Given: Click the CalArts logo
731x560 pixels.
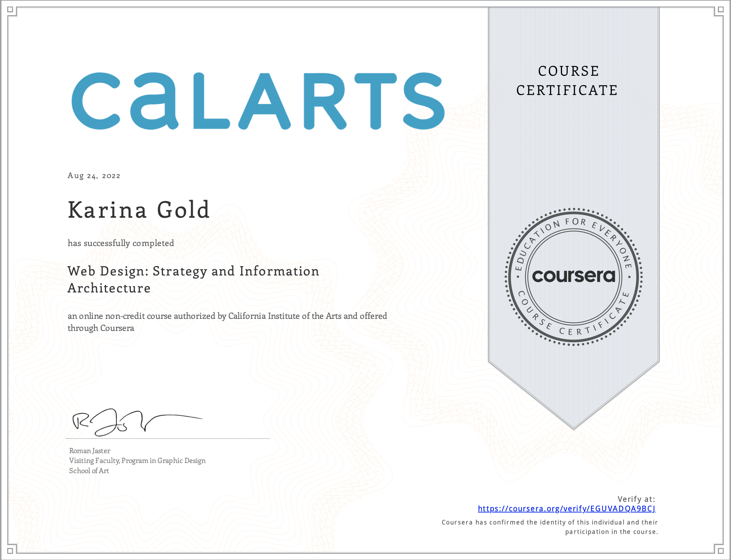Looking at the screenshot, I should 258,101.
